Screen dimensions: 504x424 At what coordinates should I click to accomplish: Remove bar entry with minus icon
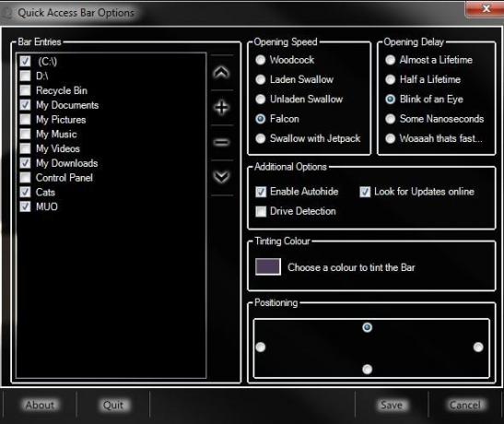[x=221, y=142]
